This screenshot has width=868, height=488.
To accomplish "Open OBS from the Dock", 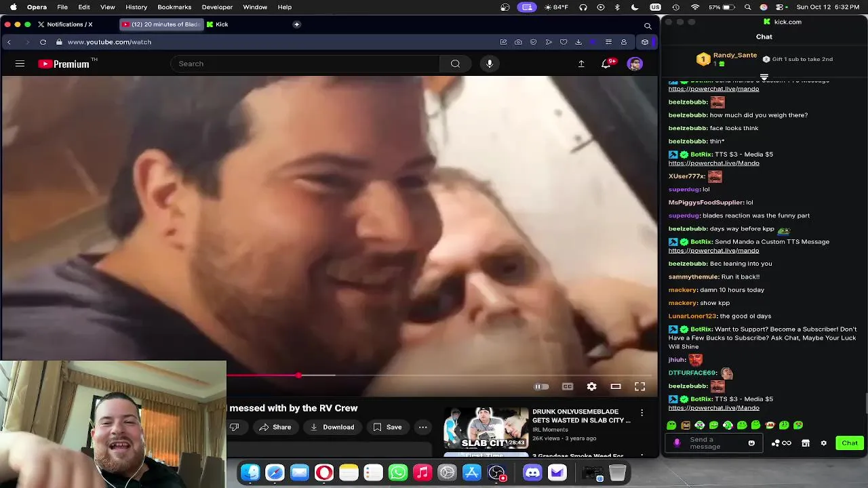I will (496, 472).
